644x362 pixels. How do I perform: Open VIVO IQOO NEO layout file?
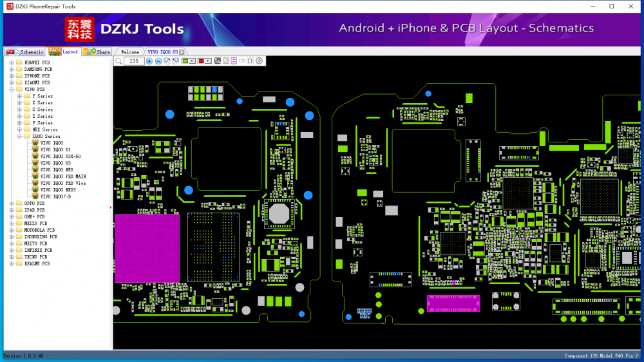pos(57,169)
